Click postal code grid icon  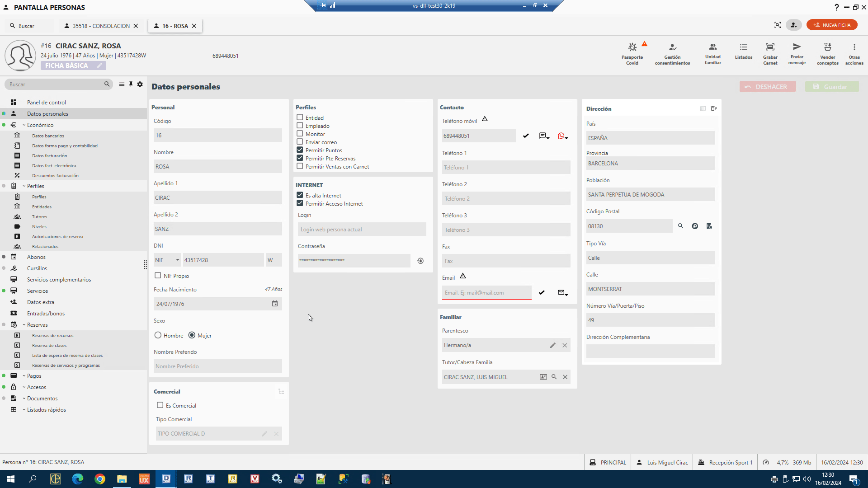709,226
